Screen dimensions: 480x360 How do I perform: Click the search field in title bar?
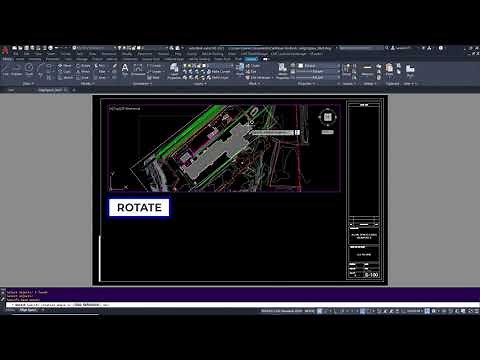[x=361, y=48]
